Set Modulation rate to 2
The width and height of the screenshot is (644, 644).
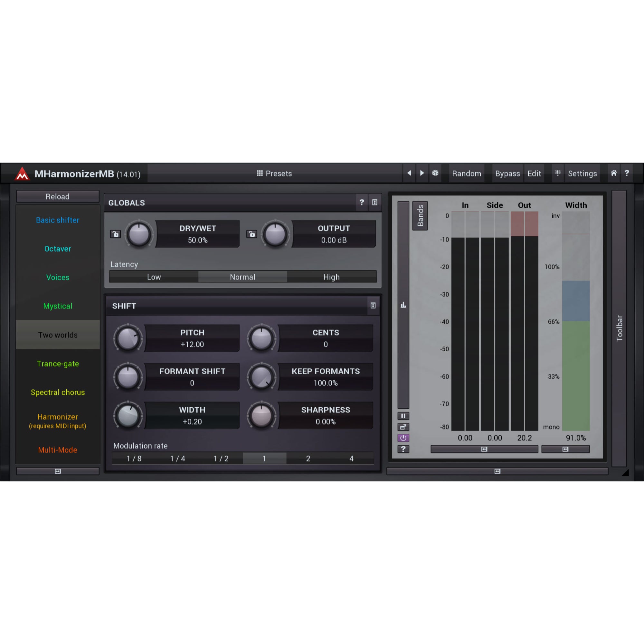point(308,458)
